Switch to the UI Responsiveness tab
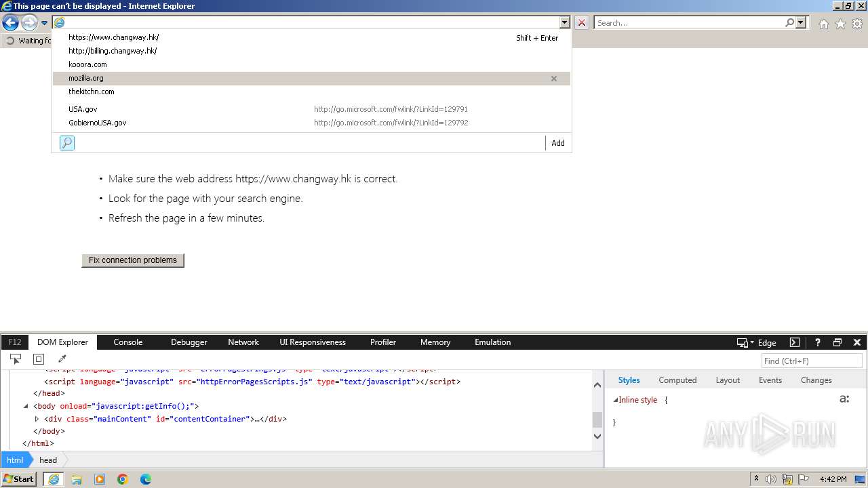Screen dimensions: 868x488 pos(313,342)
